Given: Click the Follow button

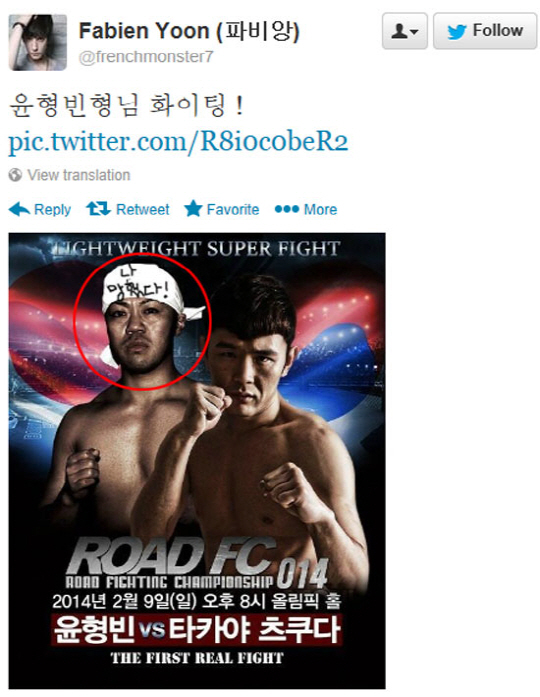Looking at the screenshot, I should [485, 31].
